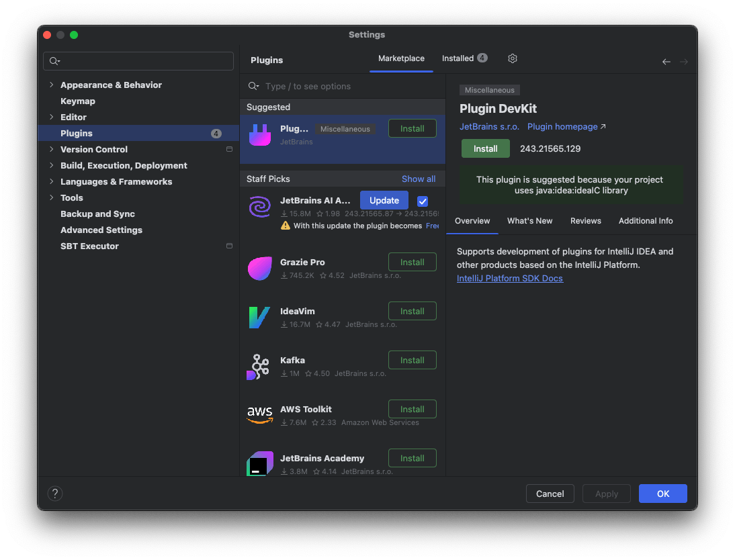Screen dimensions: 735x560
Task: Click the Miscellaneous tag in suggested plugin row
Action: pyautogui.click(x=345, y=129)
